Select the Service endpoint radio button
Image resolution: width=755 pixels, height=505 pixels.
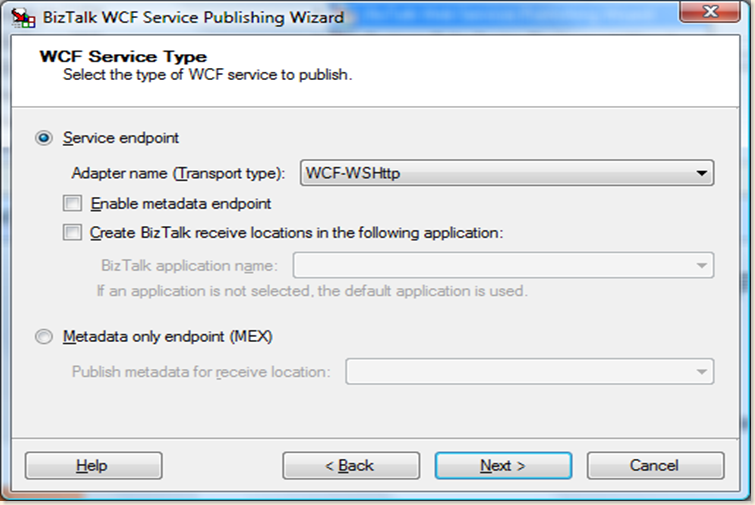pos(44,138)
